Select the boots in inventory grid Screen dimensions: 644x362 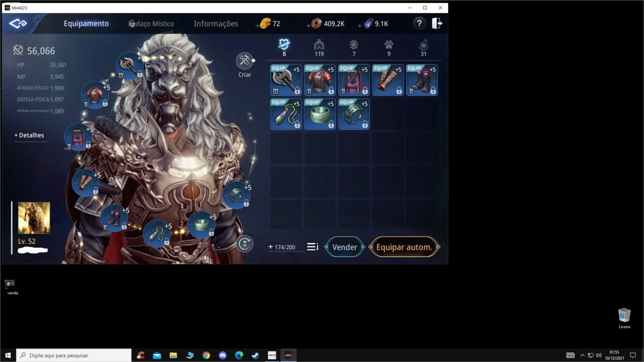[x=422, y=80]
